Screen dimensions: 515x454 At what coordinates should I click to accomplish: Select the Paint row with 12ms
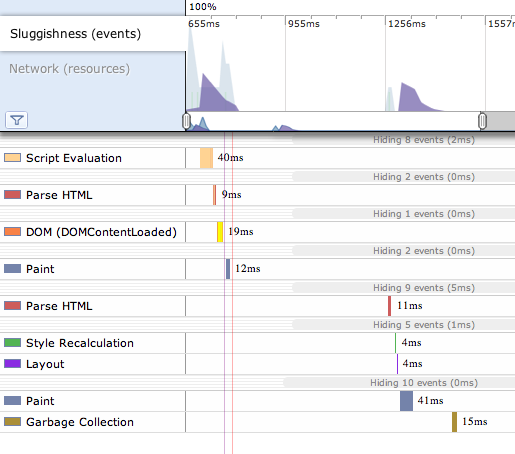click(257, 269)
